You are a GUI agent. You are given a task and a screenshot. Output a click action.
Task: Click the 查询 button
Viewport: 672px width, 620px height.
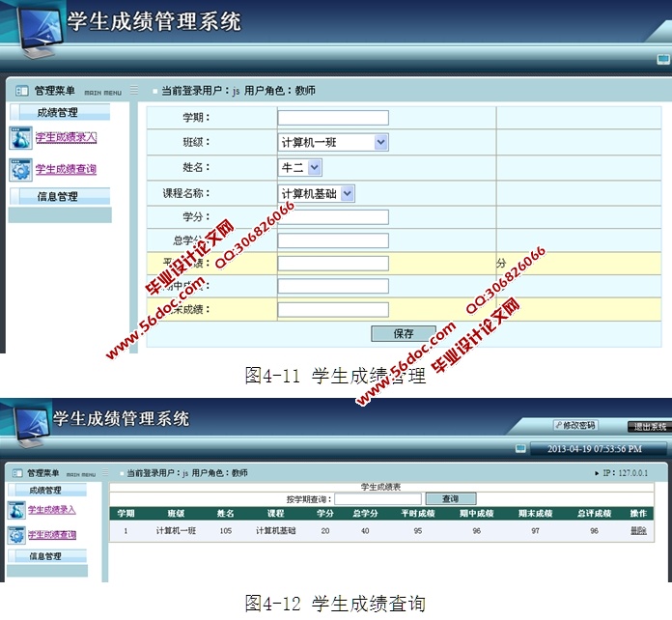point(451,498)
